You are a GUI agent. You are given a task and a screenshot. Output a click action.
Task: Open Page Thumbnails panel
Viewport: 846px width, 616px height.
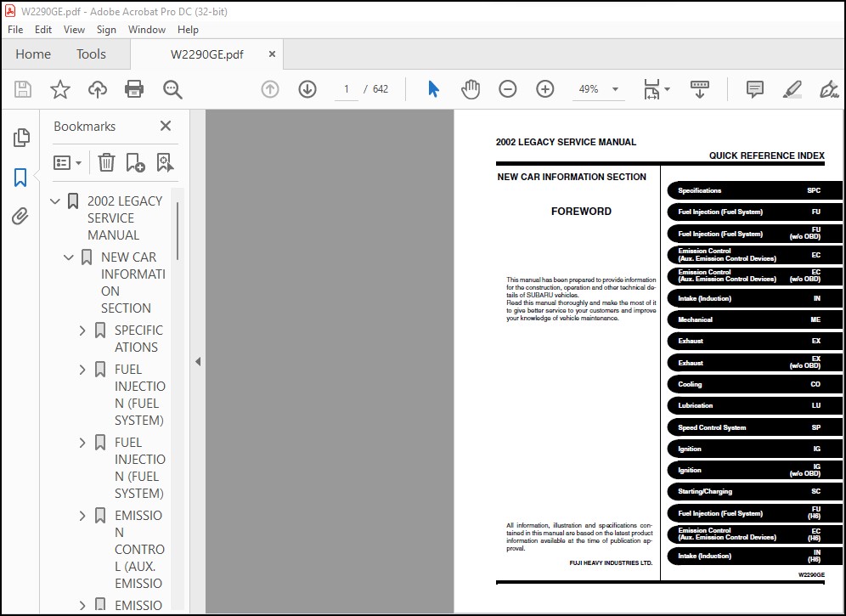tap(21, 138)
